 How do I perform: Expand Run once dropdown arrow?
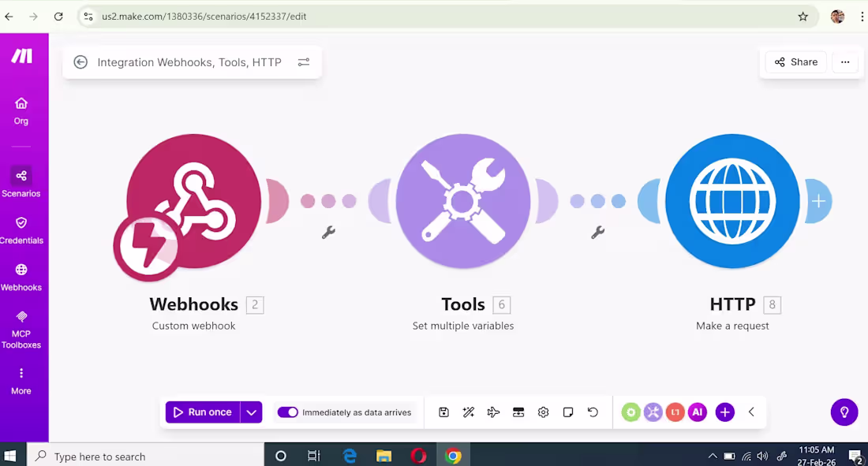tap(251, 412)
